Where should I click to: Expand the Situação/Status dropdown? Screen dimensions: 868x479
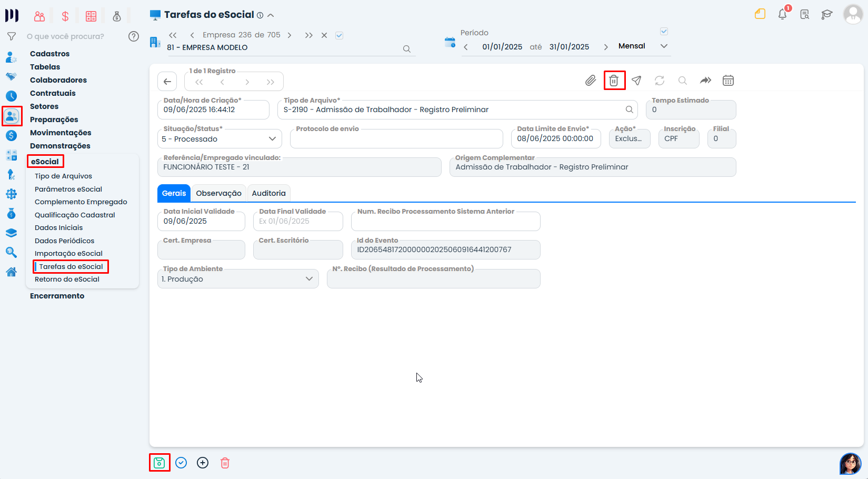click(272, 139)
